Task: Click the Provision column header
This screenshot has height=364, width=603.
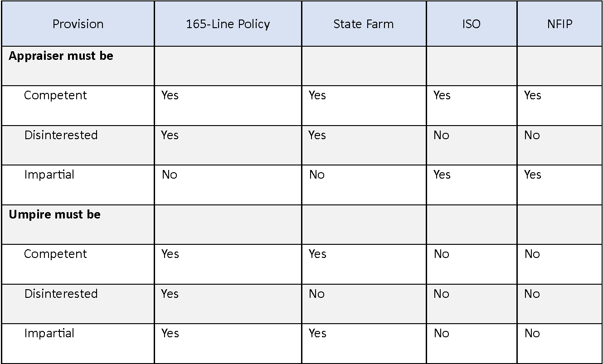Action: [x=78, y=24]
